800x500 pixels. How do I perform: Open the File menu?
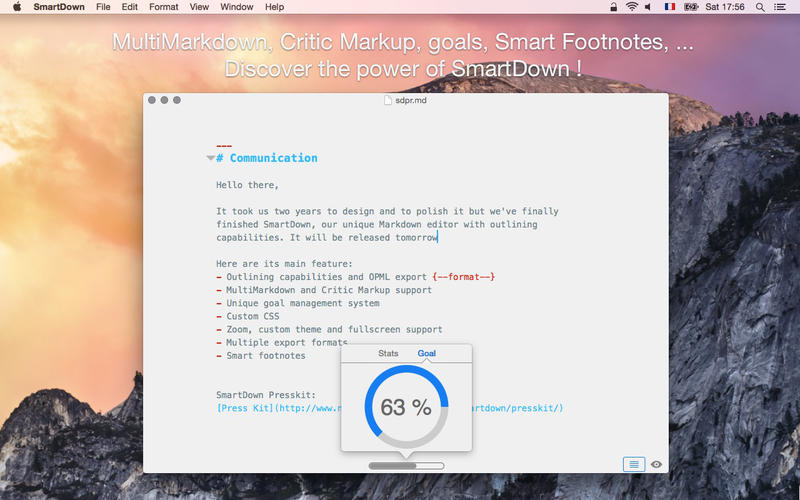coord(103,7)
